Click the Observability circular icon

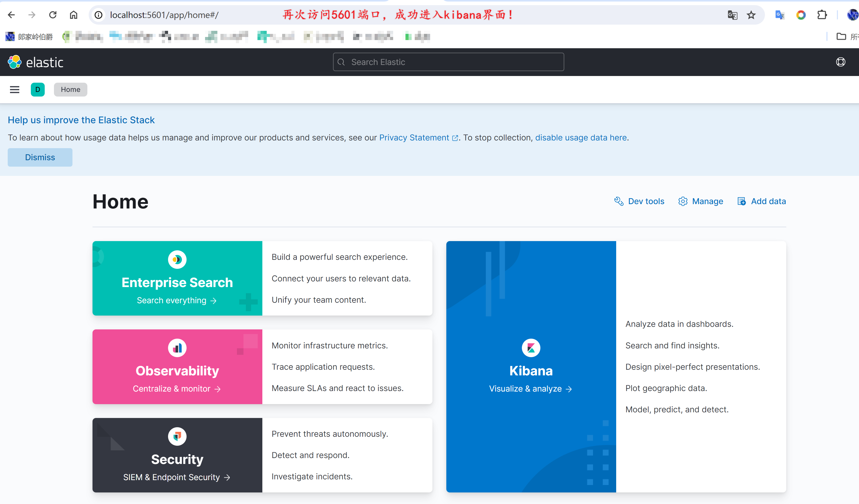pos(177,348)
